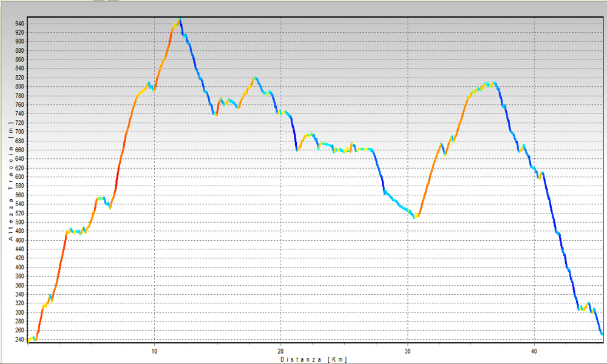The height and width of the screenshot is (364, 607).
Task: Click the 30 label on the distance axis
Action: coord(407,351)
